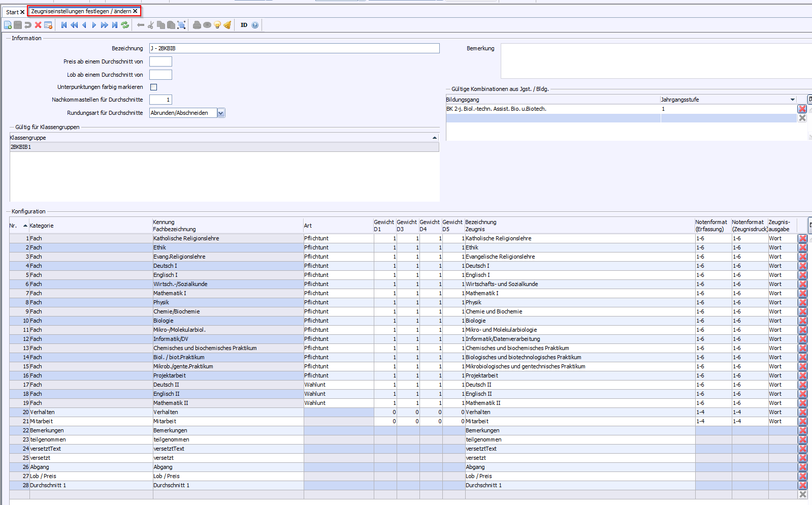Jump to the first record
This screenshot has height=505, width=812.
pyautogui.click(x=64, y=25)
